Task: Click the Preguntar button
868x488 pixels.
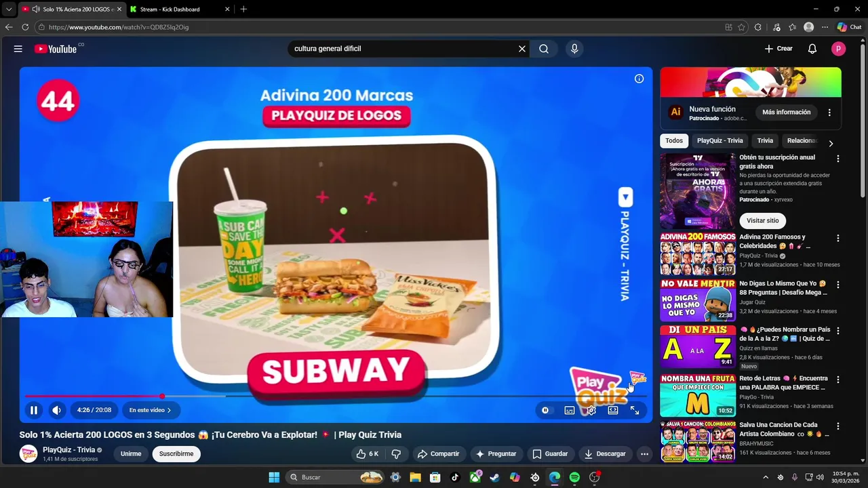Action: point(496,454)
